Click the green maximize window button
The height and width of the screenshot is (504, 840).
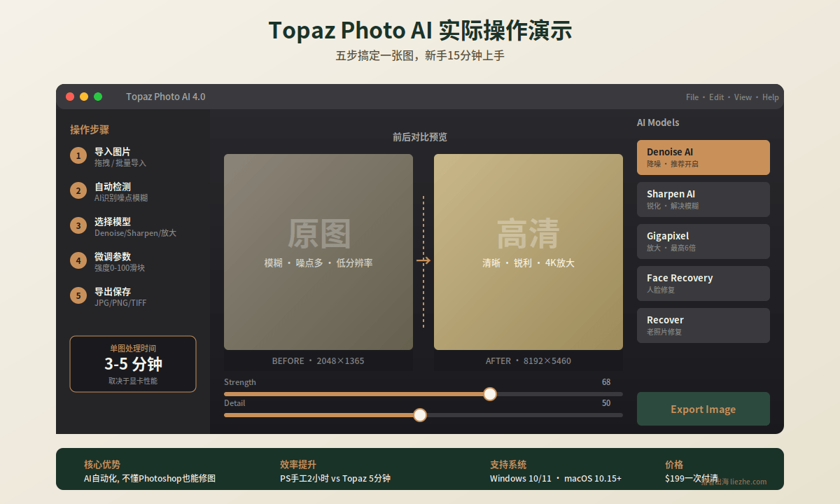tap(98, 97)
